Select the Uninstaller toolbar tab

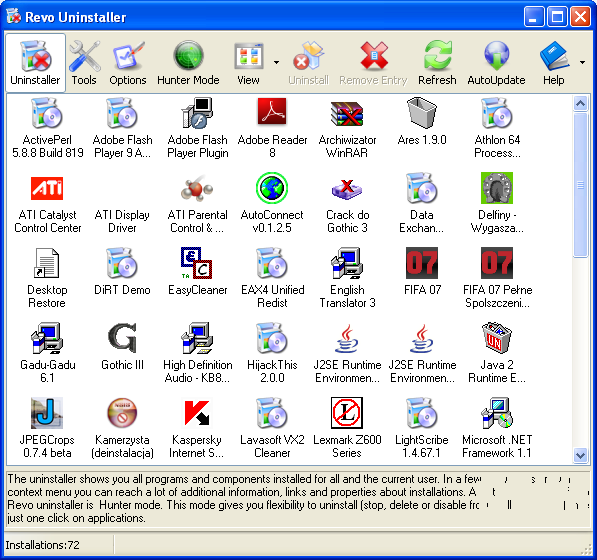(35, 63)
